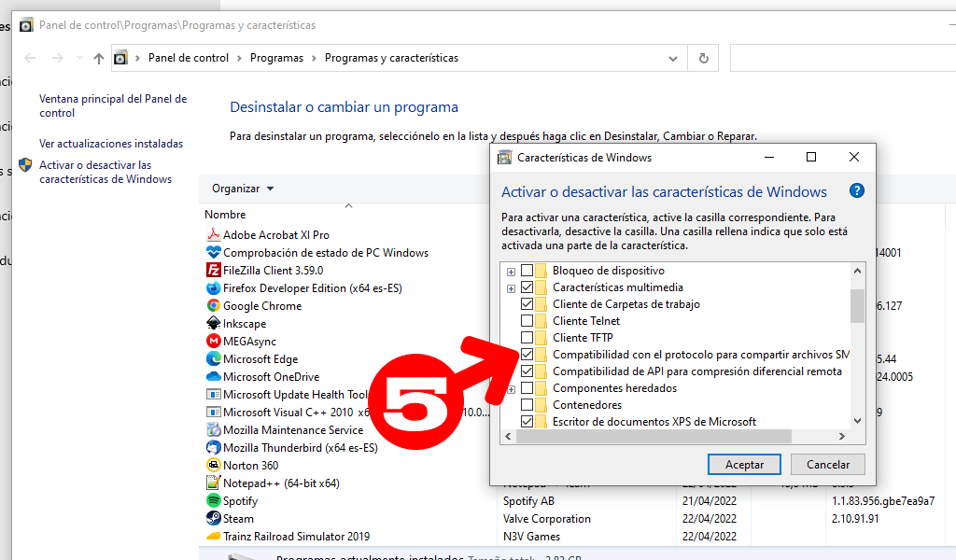Click the features list vertical scrollbar thumb
Image resolution: width=956 pixels, height=560 pixels.
pyautogui.click(x=857, y=306)
